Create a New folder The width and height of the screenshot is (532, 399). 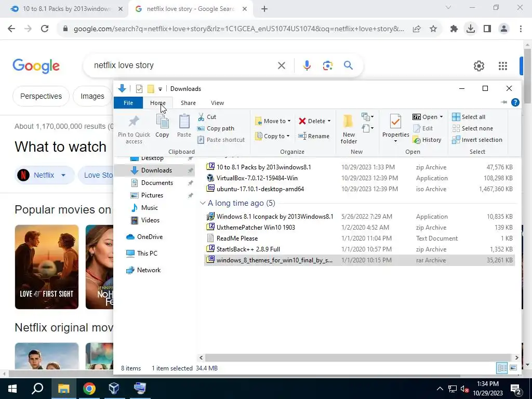349,129
